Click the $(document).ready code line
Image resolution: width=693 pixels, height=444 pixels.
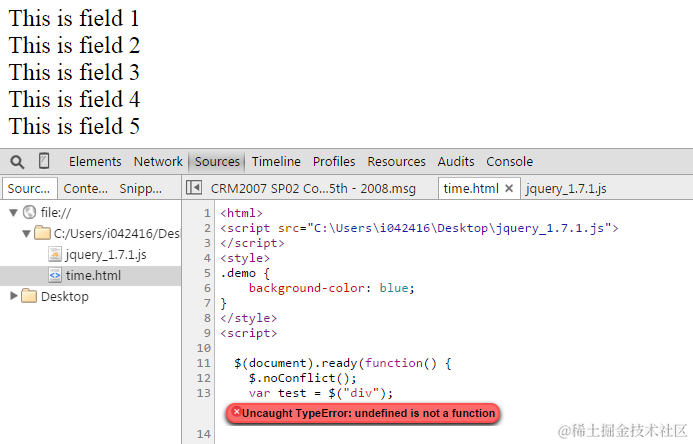tap(343, 363)
